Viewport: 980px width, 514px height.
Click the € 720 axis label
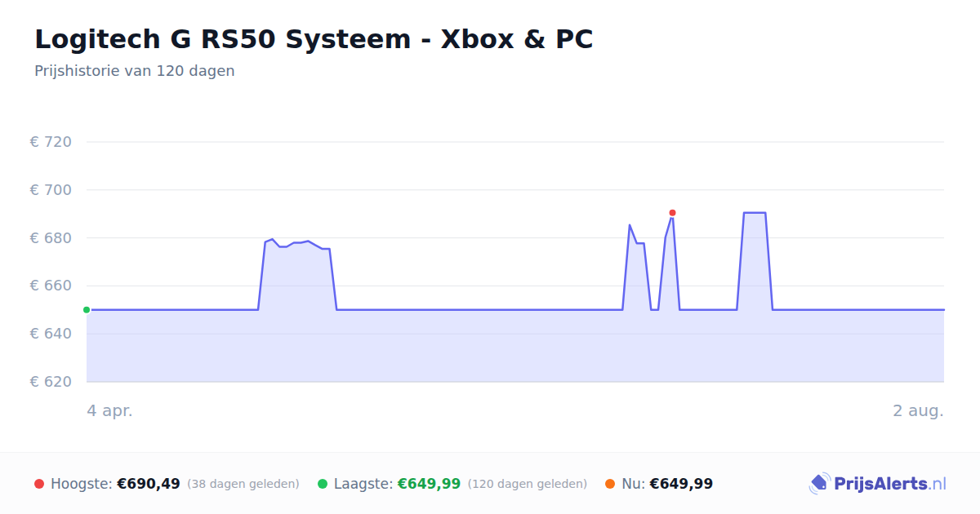point(51,142)
